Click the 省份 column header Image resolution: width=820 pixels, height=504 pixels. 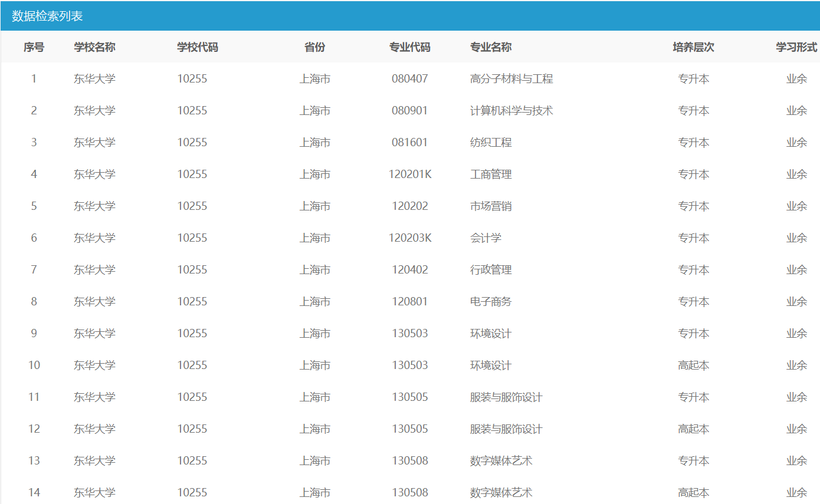pyautogui.click(x=314, y=47)
